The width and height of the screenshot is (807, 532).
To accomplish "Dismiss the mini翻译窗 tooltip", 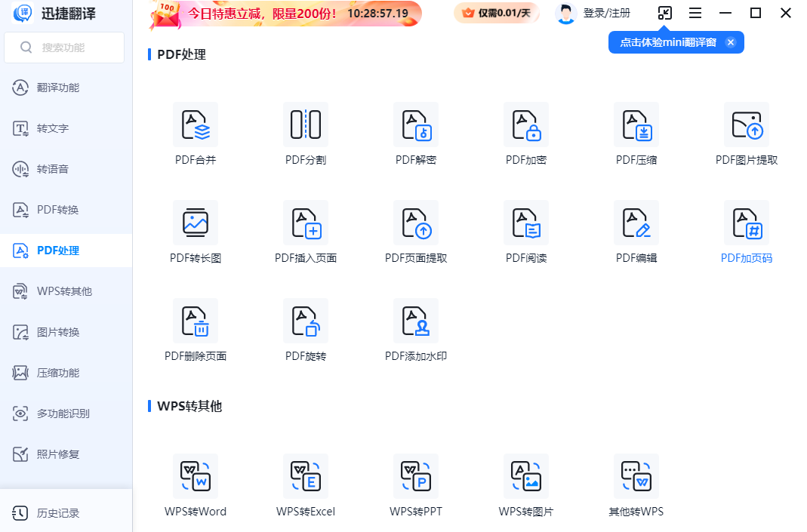I will (x=730, y=42).
